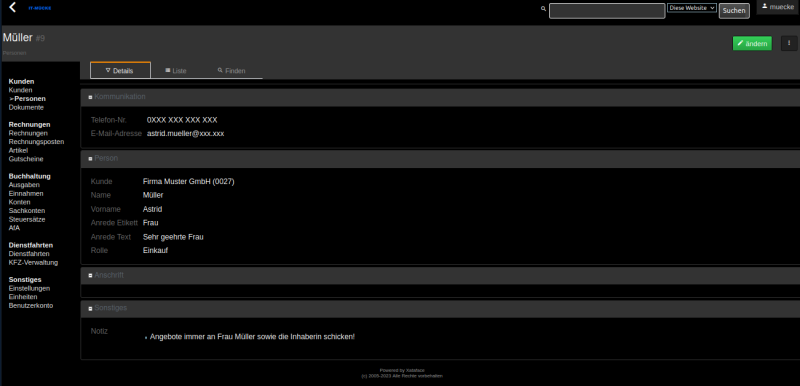Collapse the Kommunikation section

click(90, 97)
